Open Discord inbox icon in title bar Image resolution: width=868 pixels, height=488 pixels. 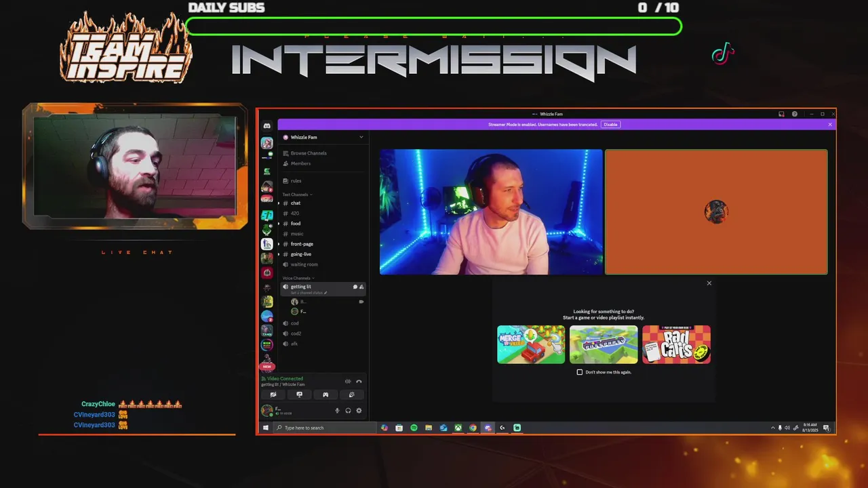point(782,114)
